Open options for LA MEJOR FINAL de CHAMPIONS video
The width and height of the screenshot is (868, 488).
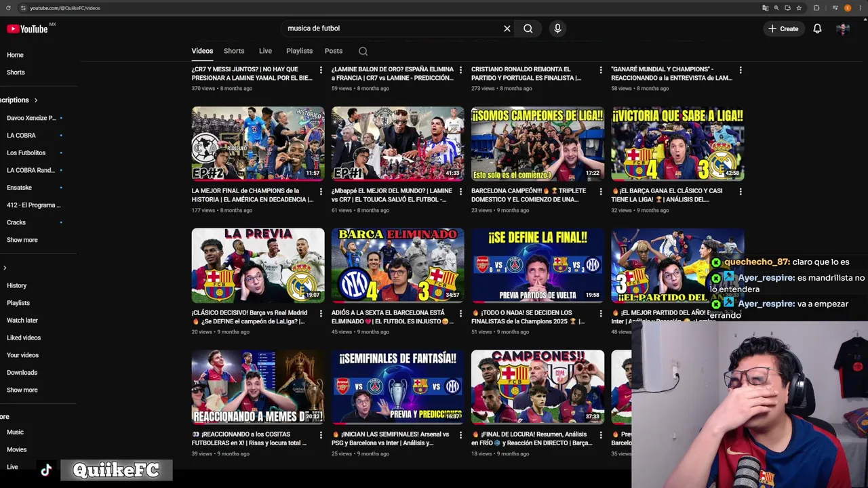tap(321, 192)
